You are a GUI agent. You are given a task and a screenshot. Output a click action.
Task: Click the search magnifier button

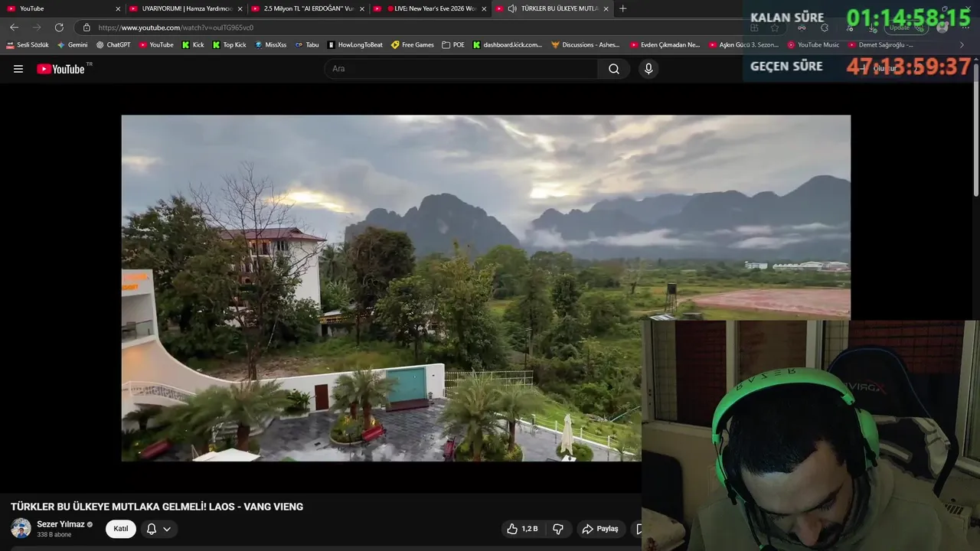614,69
